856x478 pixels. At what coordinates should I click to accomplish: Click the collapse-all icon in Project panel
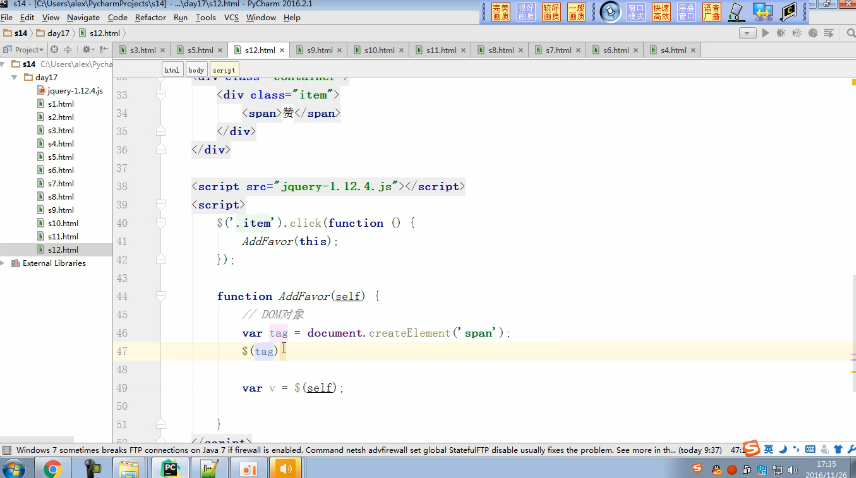coord(68,50)
